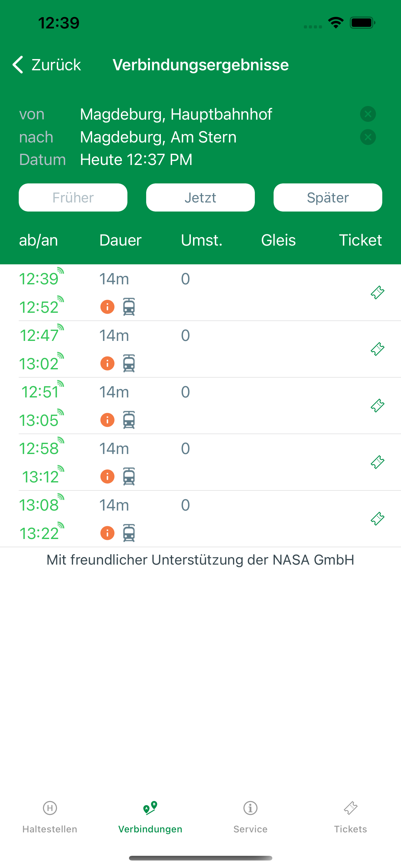Open the 12:47 to 13:02 connection details
Viewport: 401px width, 868px height.
[x=200, y=349]
